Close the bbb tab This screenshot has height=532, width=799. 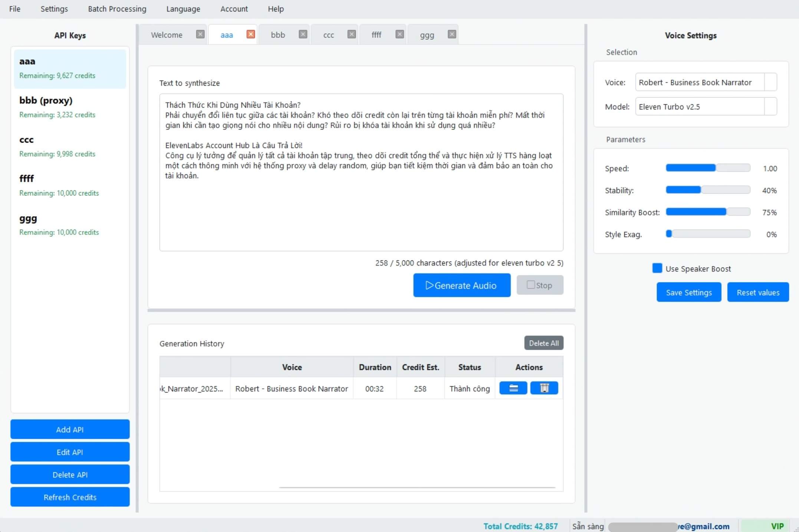pos(303,35)
